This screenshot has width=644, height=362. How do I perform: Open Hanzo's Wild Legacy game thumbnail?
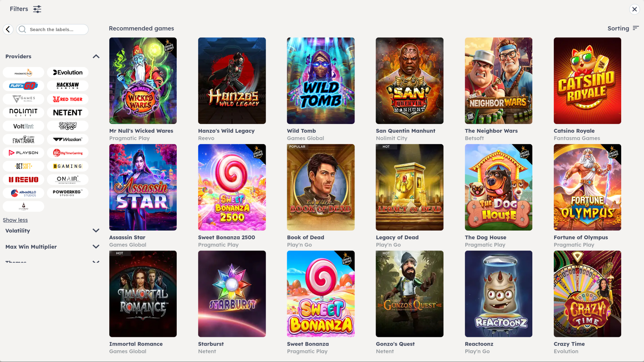[x=232, y=81]
